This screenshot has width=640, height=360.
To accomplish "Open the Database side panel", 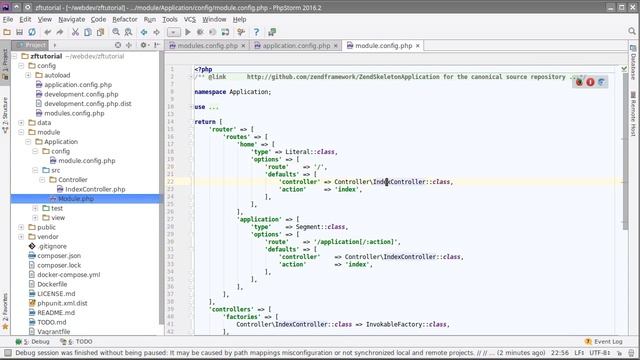I will coord(633,62).
